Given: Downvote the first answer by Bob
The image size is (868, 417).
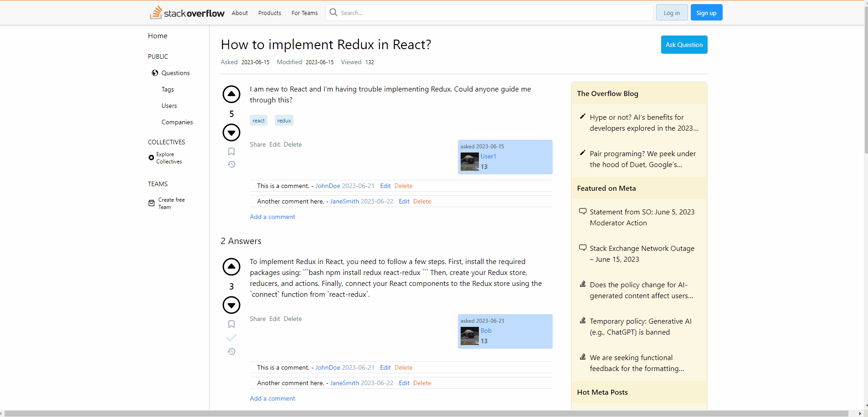Looking at the screenshot, I should [231, 305].
